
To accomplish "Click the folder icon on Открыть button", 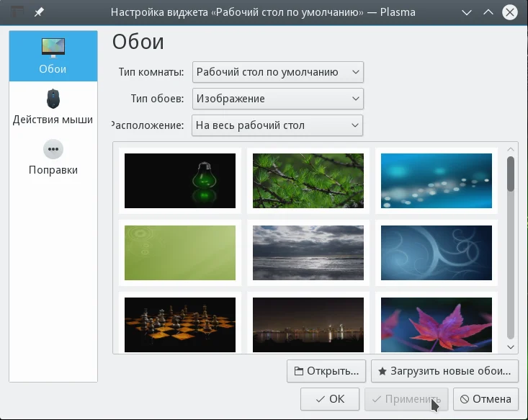I will click(298, 371).
